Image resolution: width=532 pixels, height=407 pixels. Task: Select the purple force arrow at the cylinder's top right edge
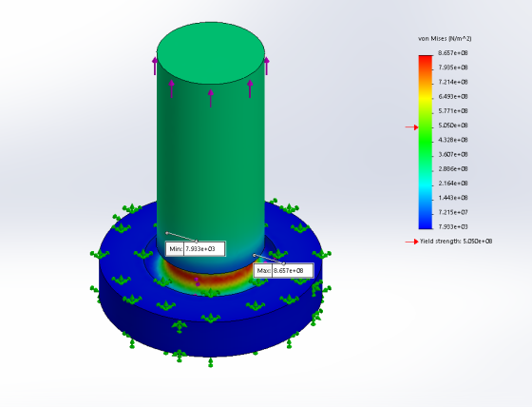pos(266,66)
